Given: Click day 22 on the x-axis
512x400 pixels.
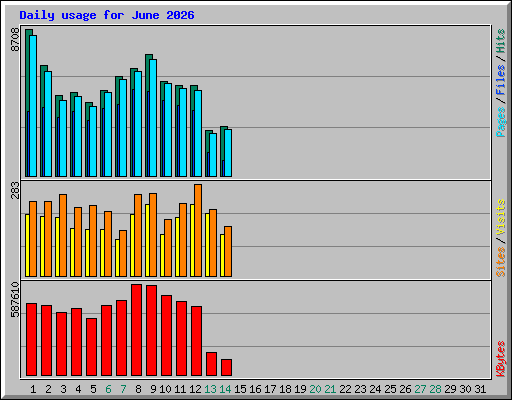Looking at the screenshot, I should (x=345, y=389).
